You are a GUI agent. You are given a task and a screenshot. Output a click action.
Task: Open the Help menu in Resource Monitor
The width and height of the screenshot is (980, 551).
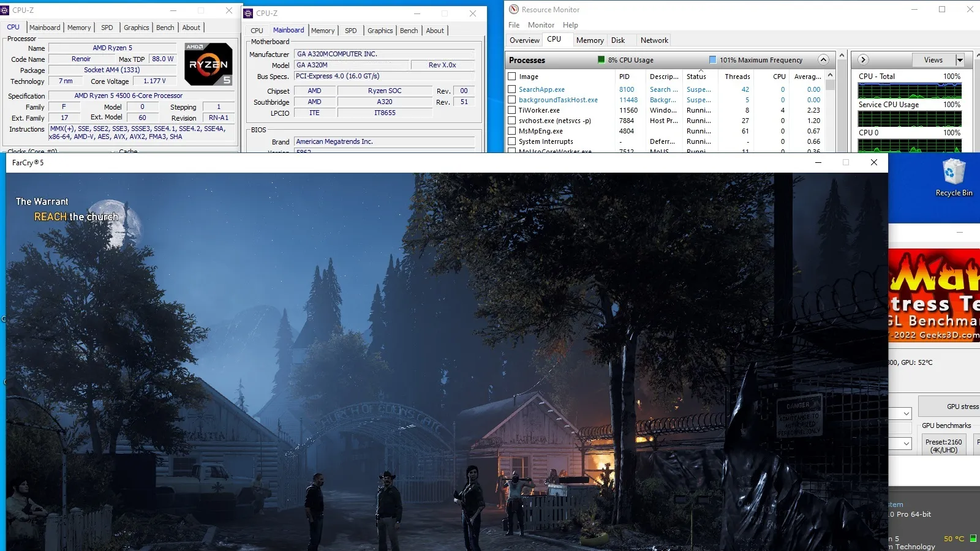point(570,25)
